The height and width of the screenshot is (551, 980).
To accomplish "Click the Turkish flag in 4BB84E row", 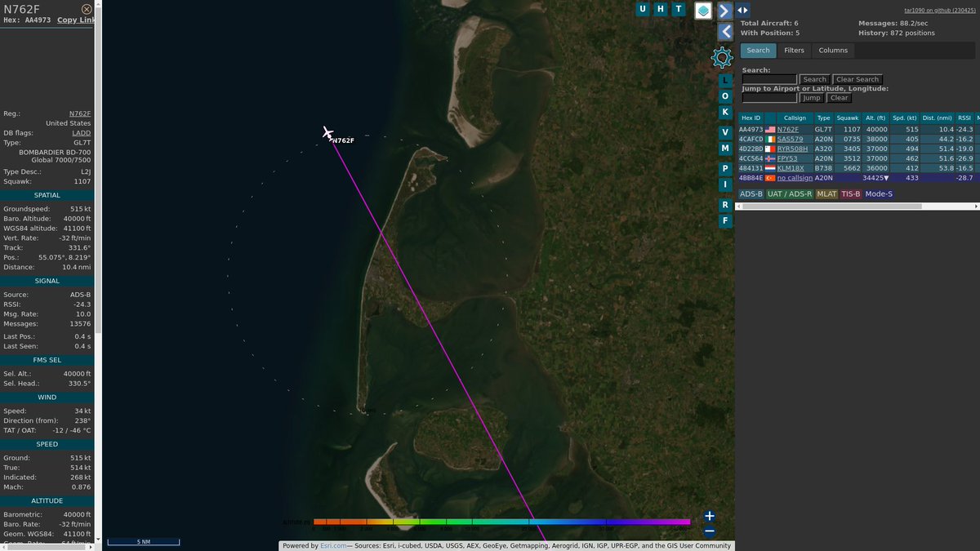I will [x=770, y=177].
